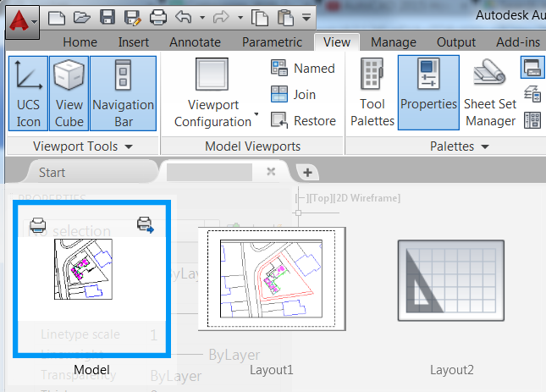This screenshot has width=546, height=392.
Task: Click the Paste clipboard icon in toolbar
Action: click(x=285, y=18)
